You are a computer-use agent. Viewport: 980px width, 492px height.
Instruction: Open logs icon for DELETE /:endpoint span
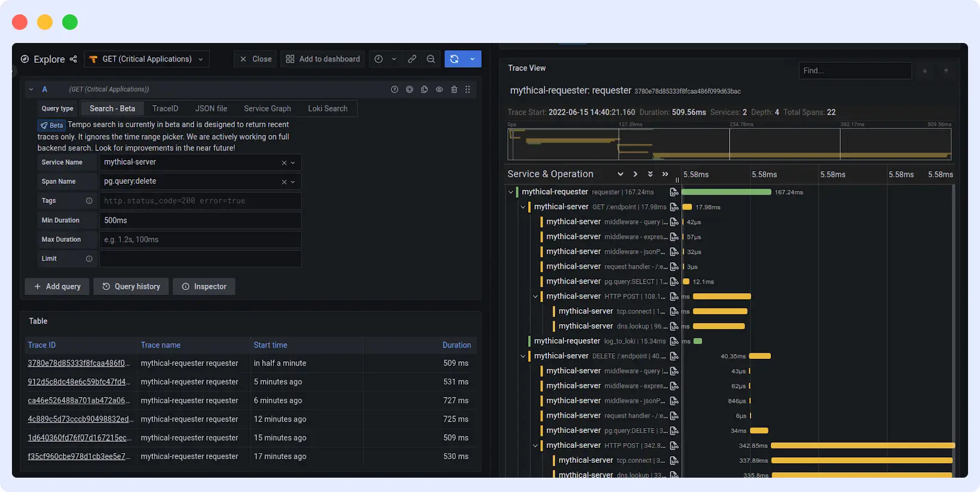674,356
